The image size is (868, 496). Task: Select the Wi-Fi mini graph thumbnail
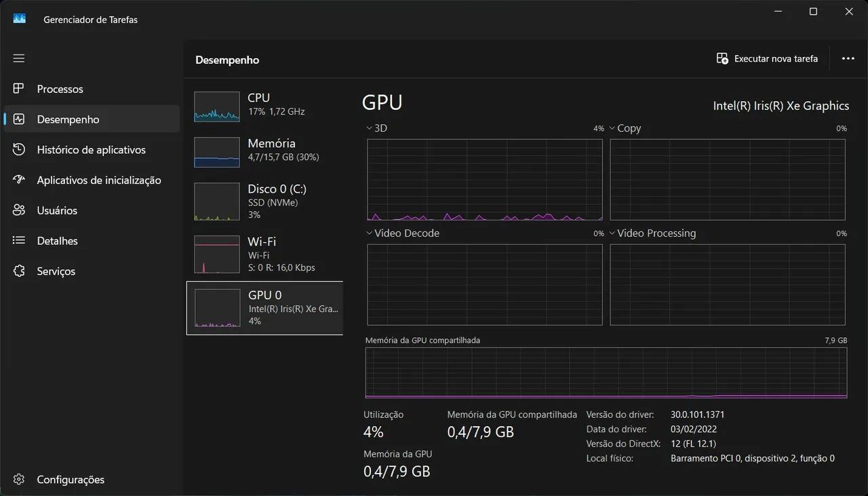[217, 254]
